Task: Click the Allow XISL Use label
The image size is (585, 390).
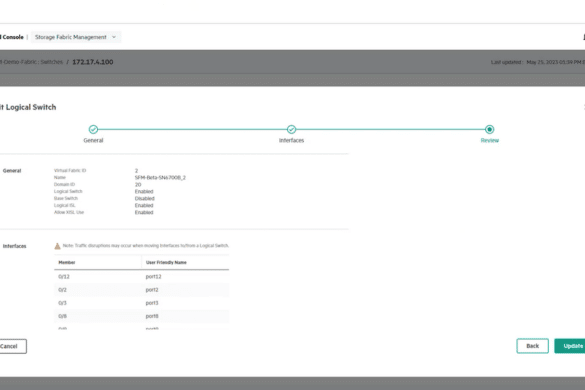Action: pos(69,212)
